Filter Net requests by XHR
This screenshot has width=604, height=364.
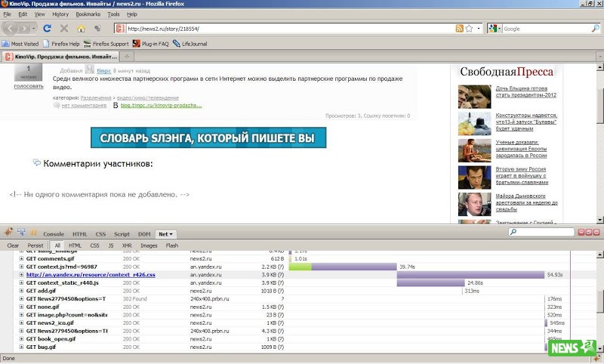pyautogui.click(x=127, y=245)
